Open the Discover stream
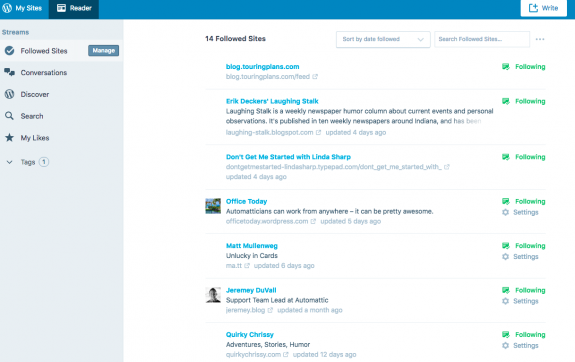 pos(34,94)
